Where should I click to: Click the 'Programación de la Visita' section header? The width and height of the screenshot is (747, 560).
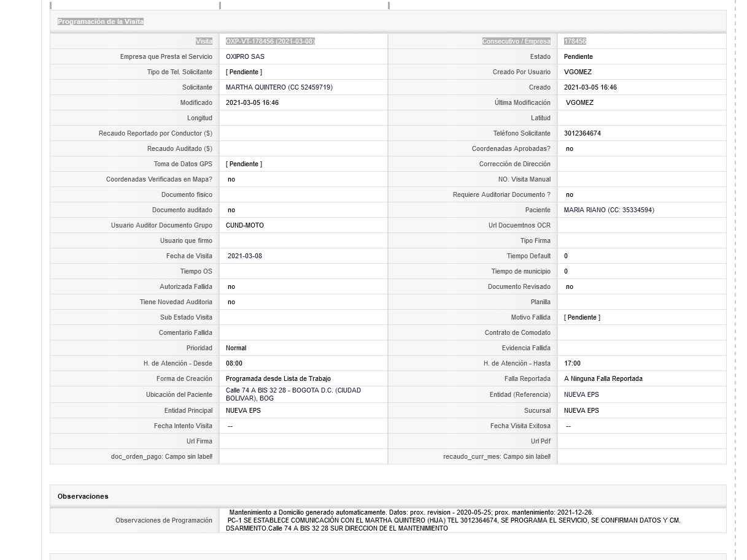click(x=101, y=21)
